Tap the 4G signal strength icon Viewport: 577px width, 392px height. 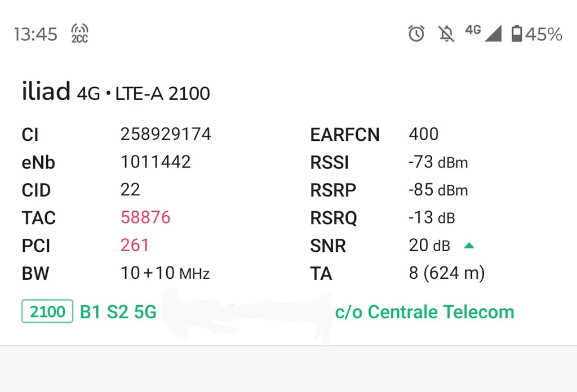[x=483, y=33]
